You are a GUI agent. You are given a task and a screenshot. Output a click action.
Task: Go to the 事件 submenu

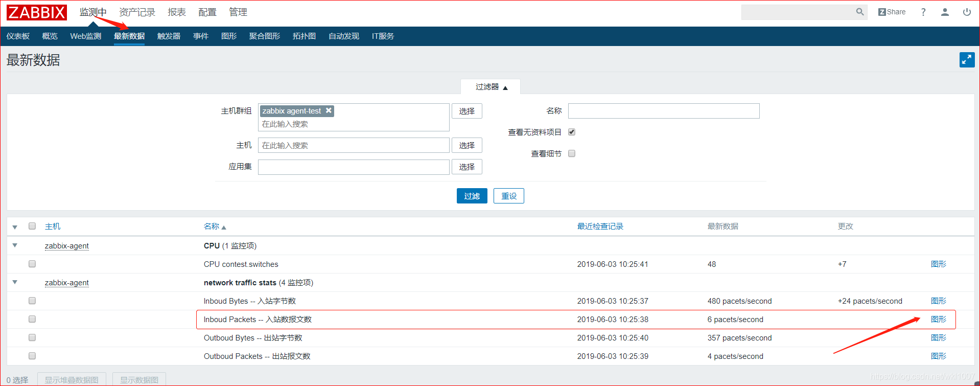click(x=201, y=36)
